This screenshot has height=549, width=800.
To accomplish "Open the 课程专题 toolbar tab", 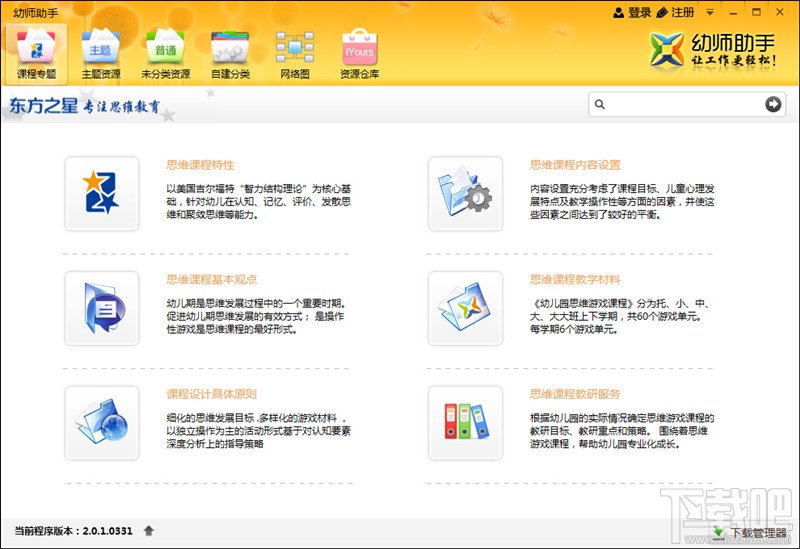I will 36,54.
